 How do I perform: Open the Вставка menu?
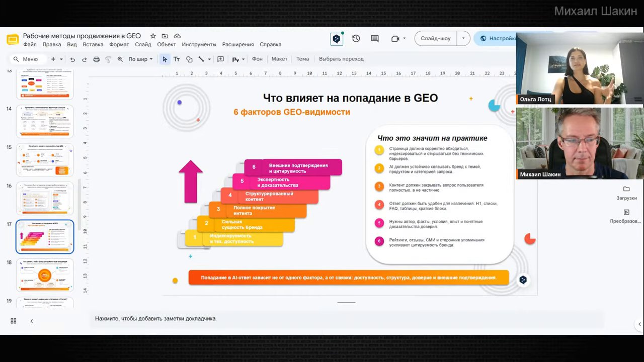coord(93,44)
